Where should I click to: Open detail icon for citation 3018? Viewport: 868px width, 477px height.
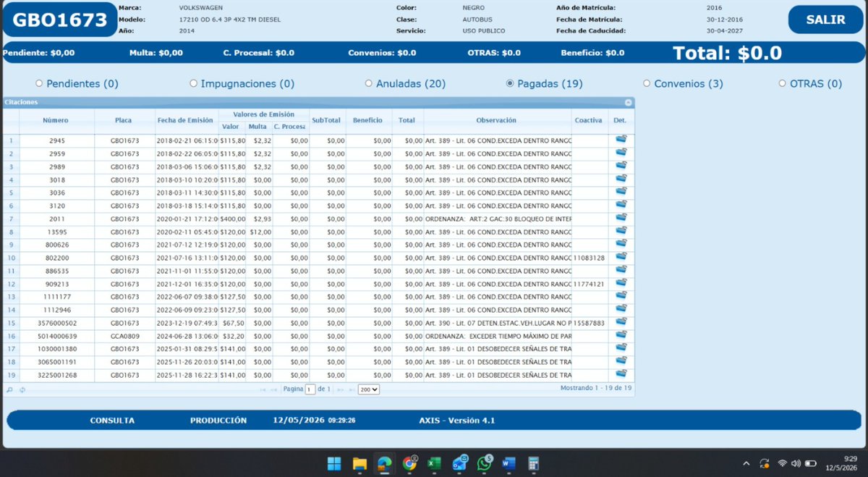pyautogui.click(x=621, y=179)
